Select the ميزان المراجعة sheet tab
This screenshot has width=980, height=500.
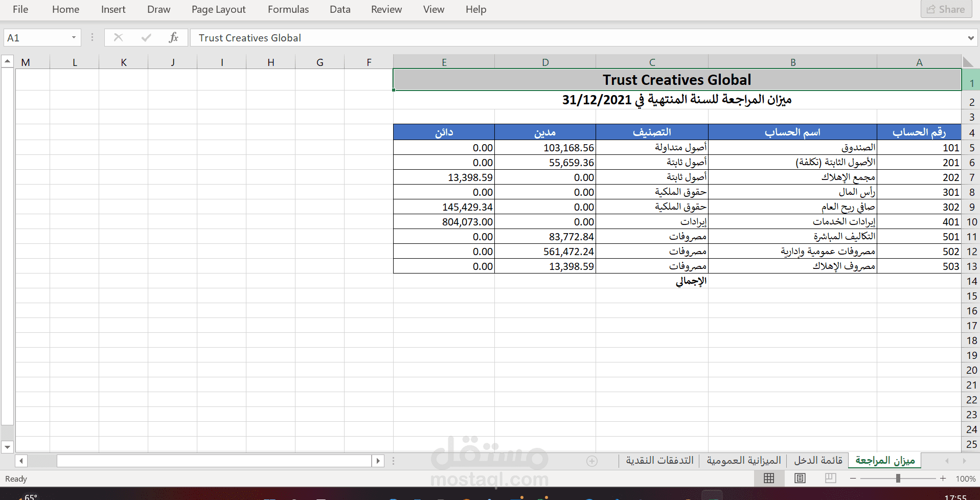885,461
